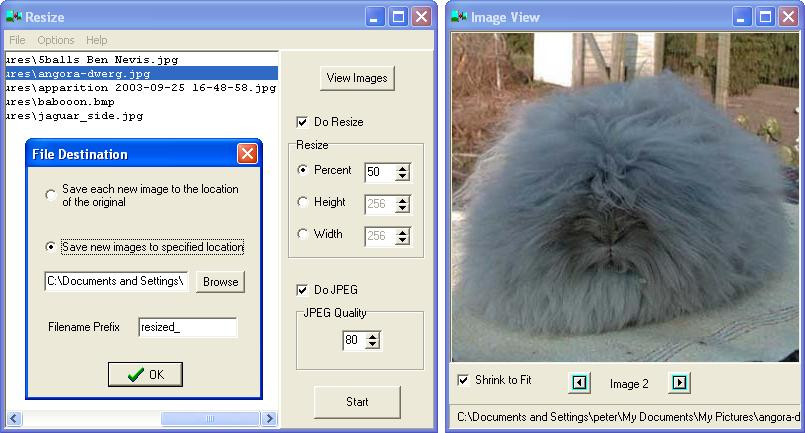Click the Height spinner up arrow

click(402, 200)
